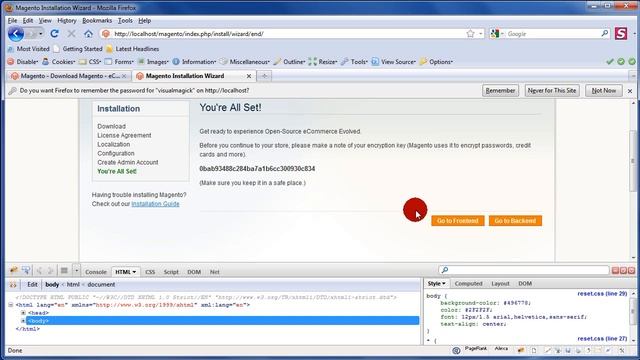
Task: Click Remember password button
Action: coord(500,91)
